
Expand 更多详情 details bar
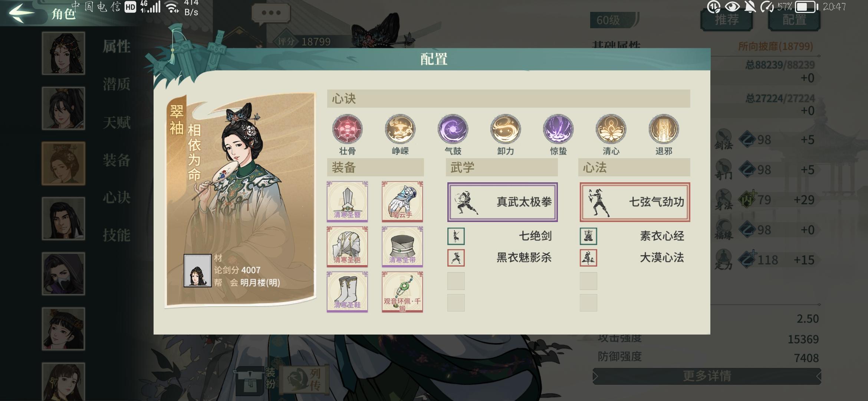[x=707, y=376]
